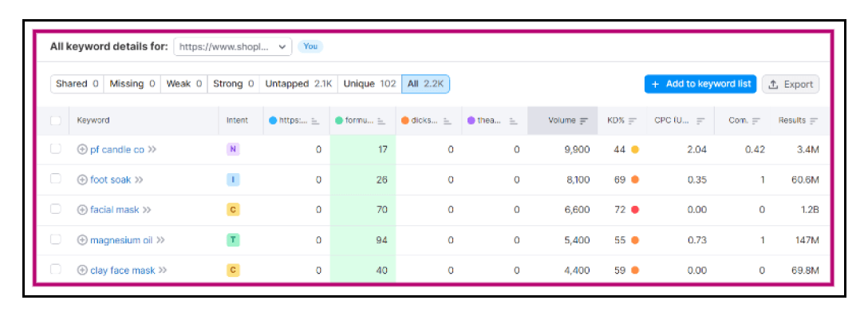Sort by the green formu... column sort icon
Image resolution: width=868 pixels, height=316 pixels.
click(381, 120)
